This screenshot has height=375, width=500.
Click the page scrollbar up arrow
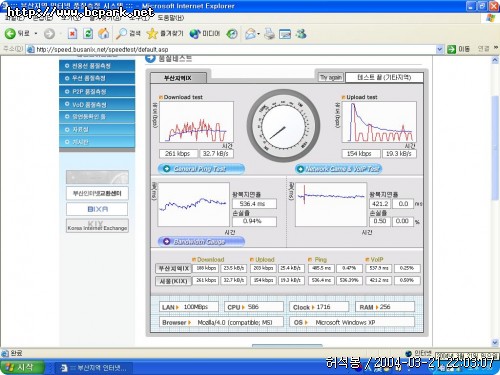pyautogui.click(x=495, y=60)
